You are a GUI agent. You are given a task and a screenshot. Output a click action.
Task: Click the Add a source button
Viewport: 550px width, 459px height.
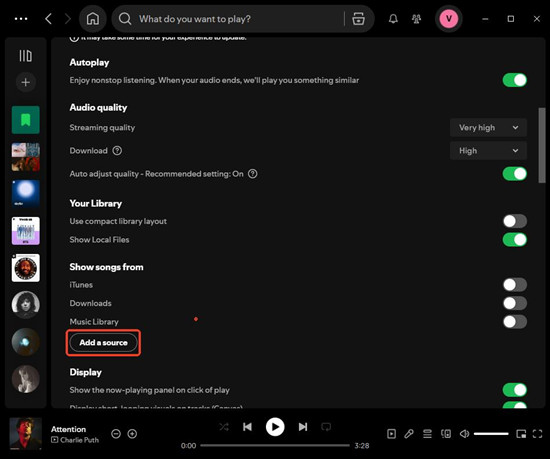click(103, 343)
